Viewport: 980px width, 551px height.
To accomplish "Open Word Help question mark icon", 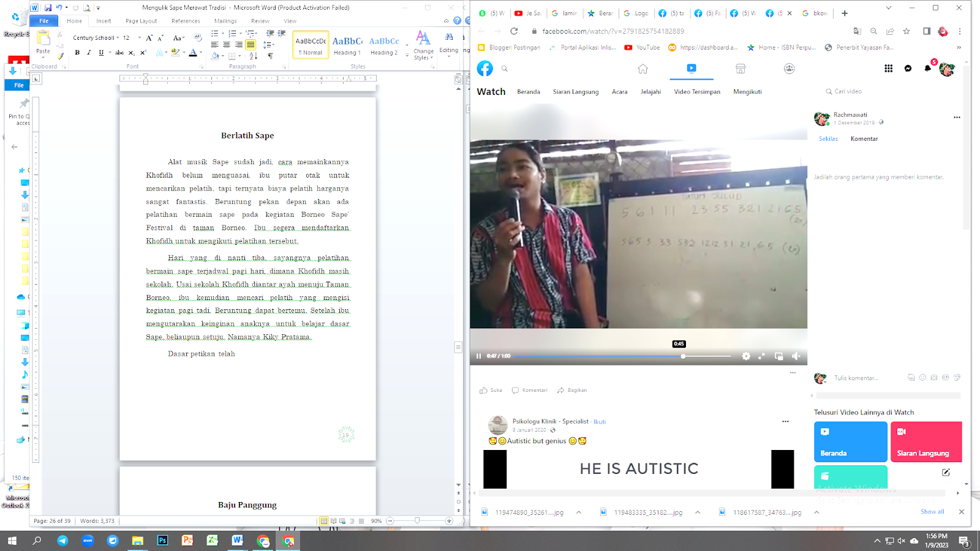I will [x=457, y=21].
